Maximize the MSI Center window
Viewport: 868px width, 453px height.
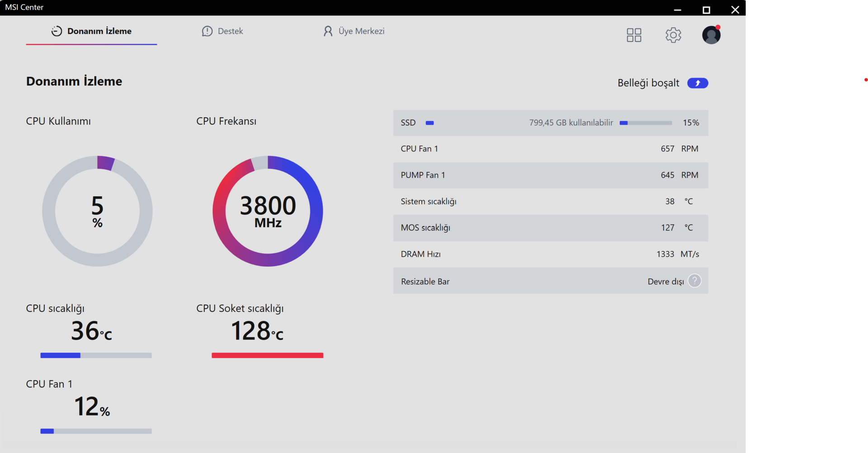coord(706,9)
